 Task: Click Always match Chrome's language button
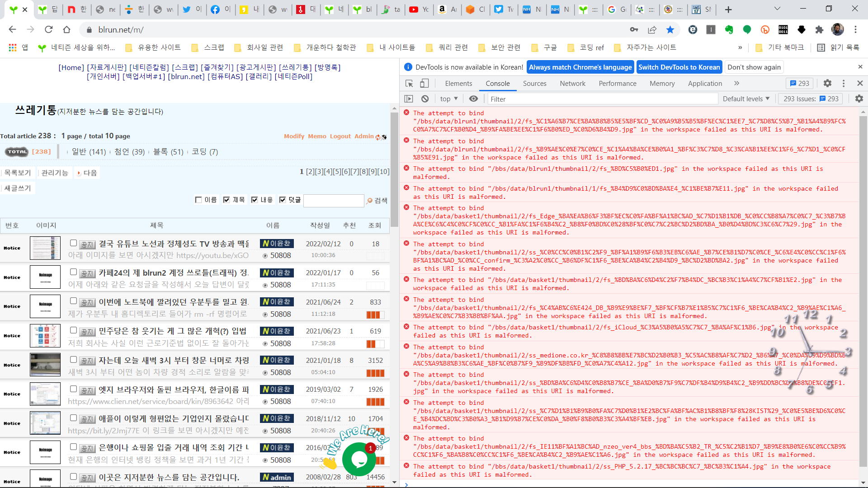pyautogui.click(x=580, y=67)
